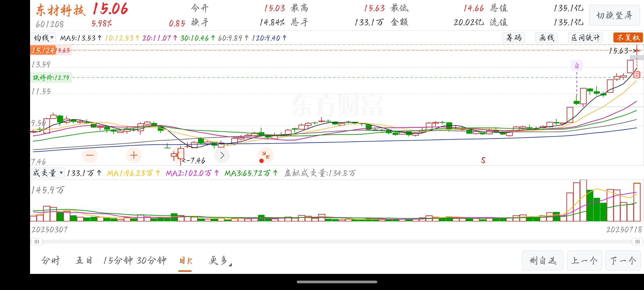Screen dimensions: 644x290
Task: Tap the 虚拟成交量:134.8万 label
Action: (x=320, y=173)
